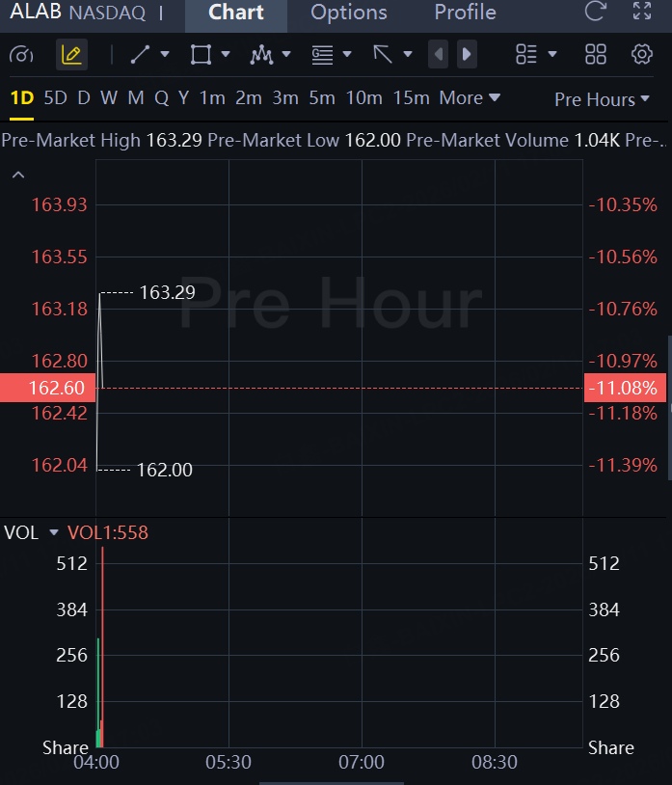
Task: Open the VOL indicator dropdown arrow
Action: pyautogui.click(x=54, y=533)
